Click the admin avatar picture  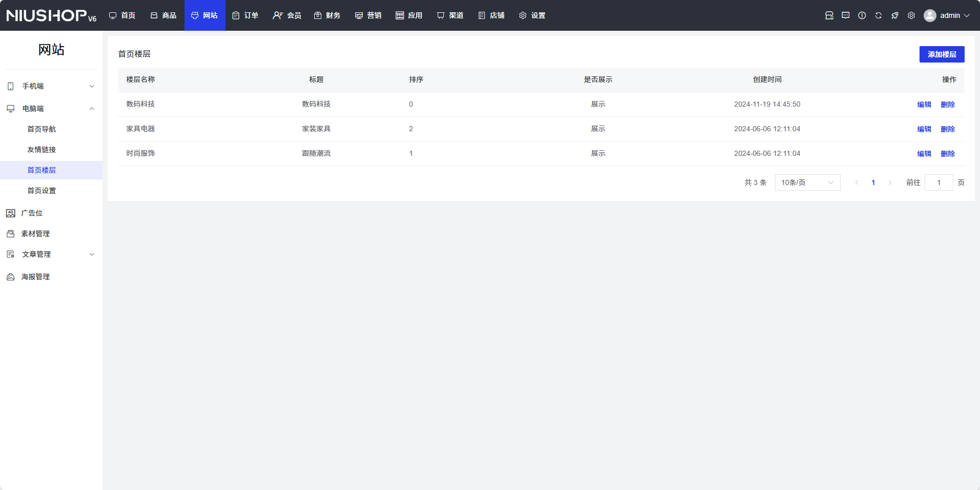point(929,15)
